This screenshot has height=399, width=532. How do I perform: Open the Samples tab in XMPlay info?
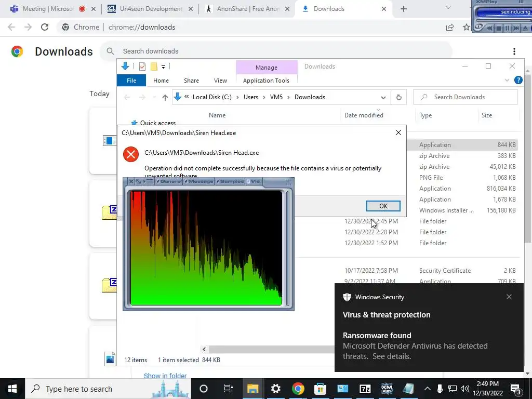point(230,181)
